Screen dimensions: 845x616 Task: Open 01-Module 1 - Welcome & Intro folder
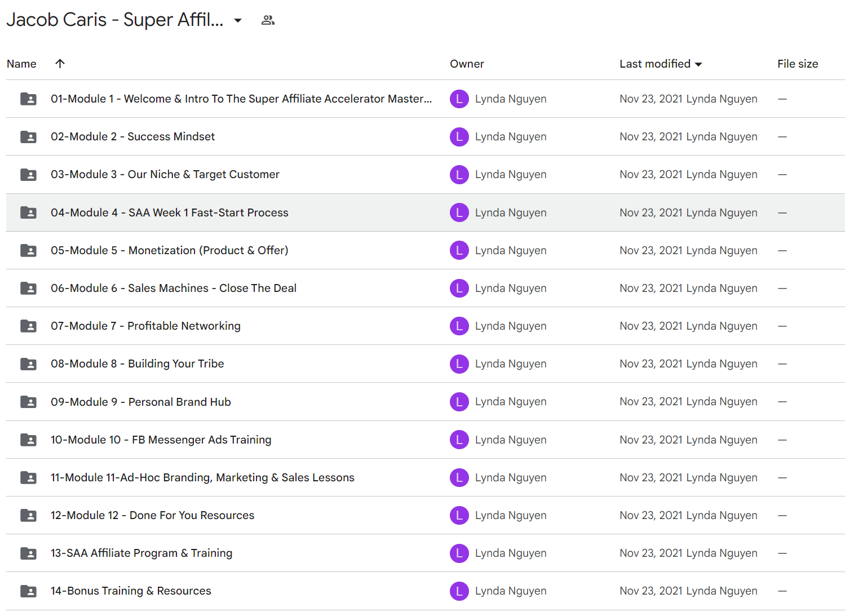click(x=241, y=99)
